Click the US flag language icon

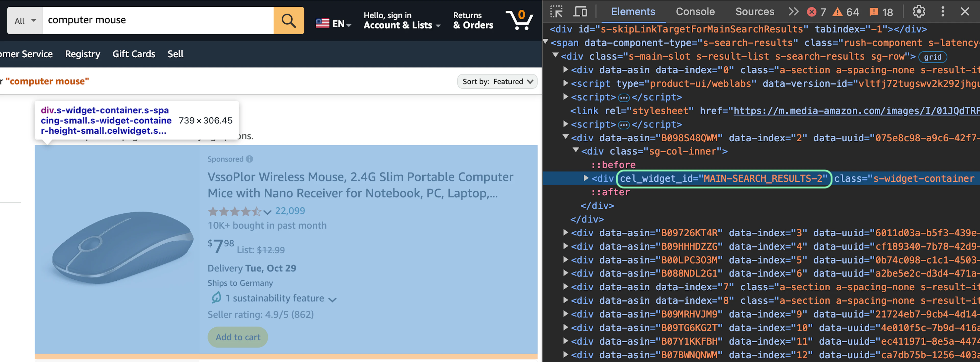pos(322,23)
